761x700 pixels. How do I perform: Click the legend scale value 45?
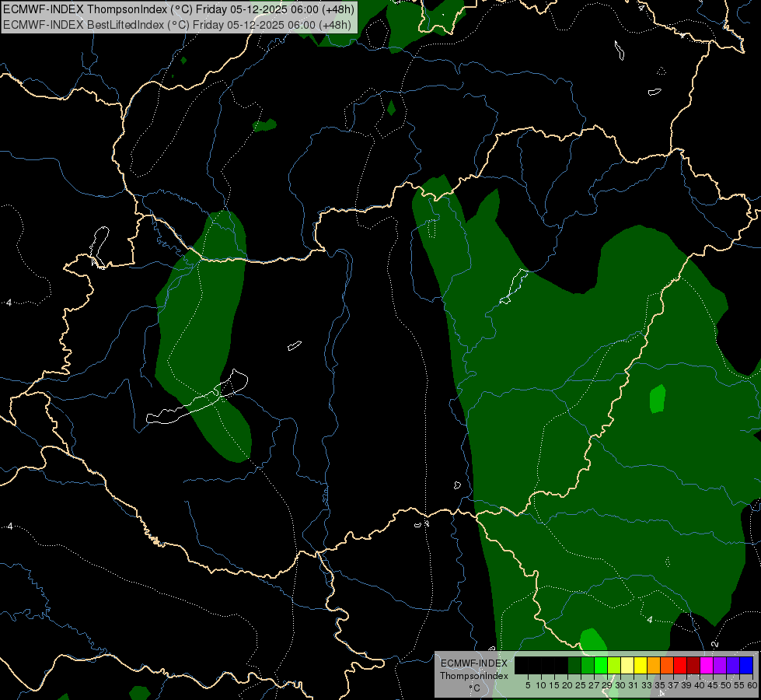713,685
